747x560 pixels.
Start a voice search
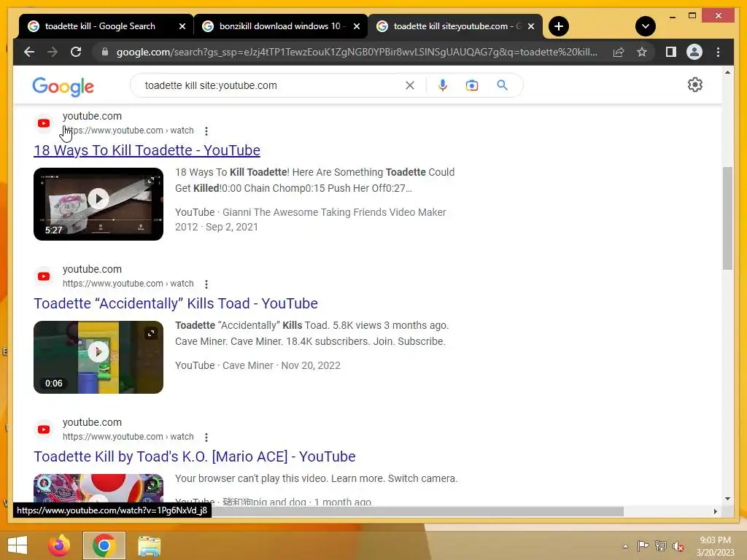[443, 85]
